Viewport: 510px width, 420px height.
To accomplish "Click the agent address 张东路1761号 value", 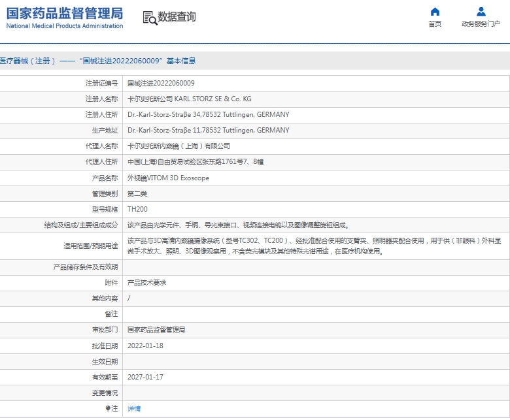I will click(195, 162).
